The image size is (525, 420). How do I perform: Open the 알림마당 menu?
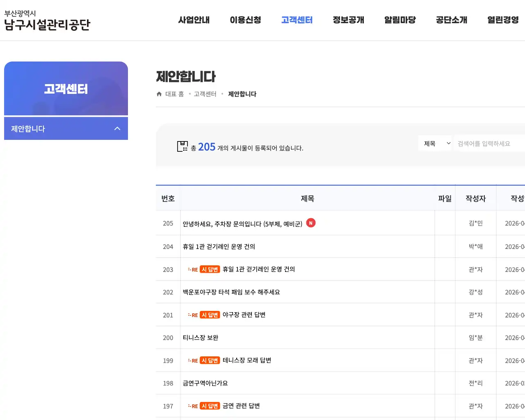pos(400,20)
